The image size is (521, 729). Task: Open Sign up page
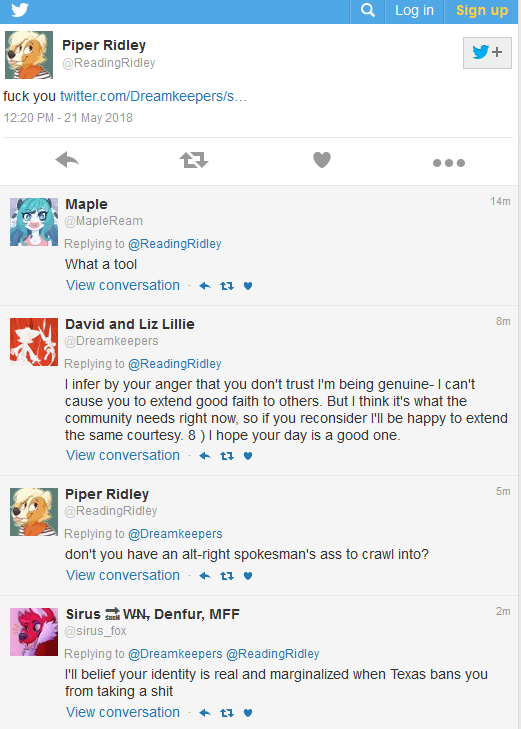tap(481, 11)
